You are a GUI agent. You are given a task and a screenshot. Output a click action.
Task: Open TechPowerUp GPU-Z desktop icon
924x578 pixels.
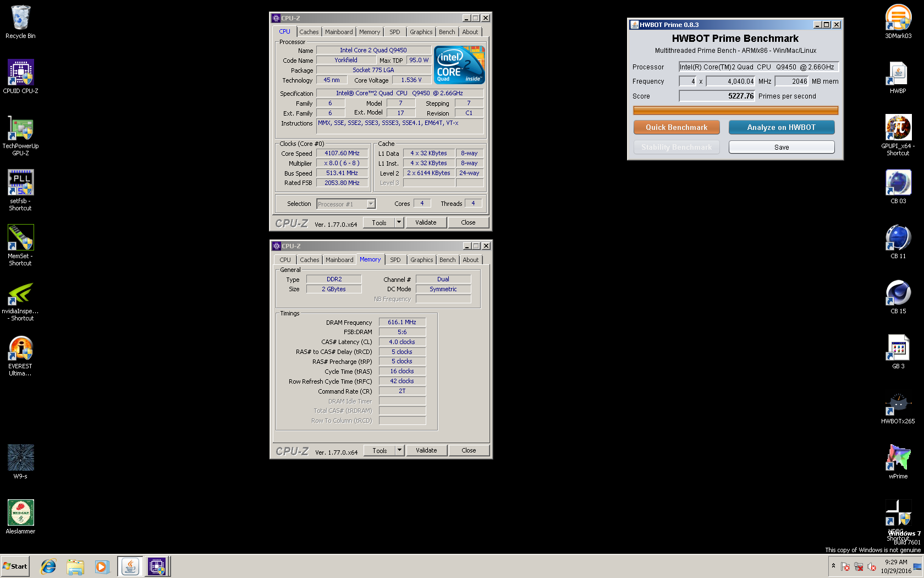coord(20,135)
